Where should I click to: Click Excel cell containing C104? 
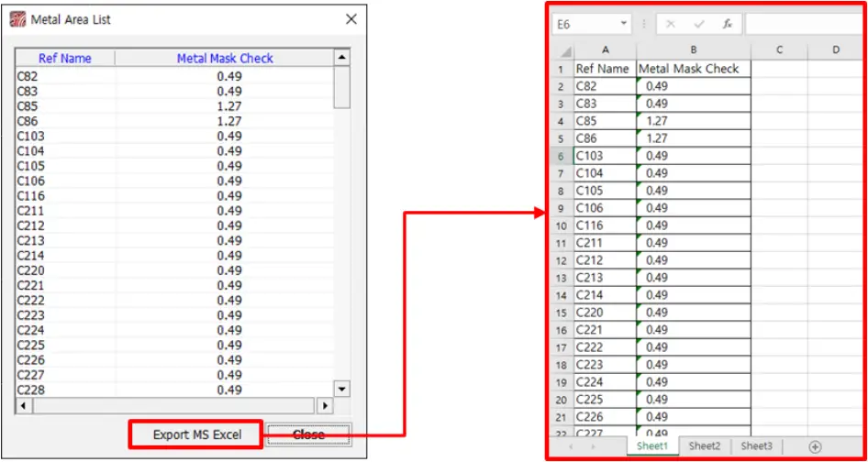(606, 173)
